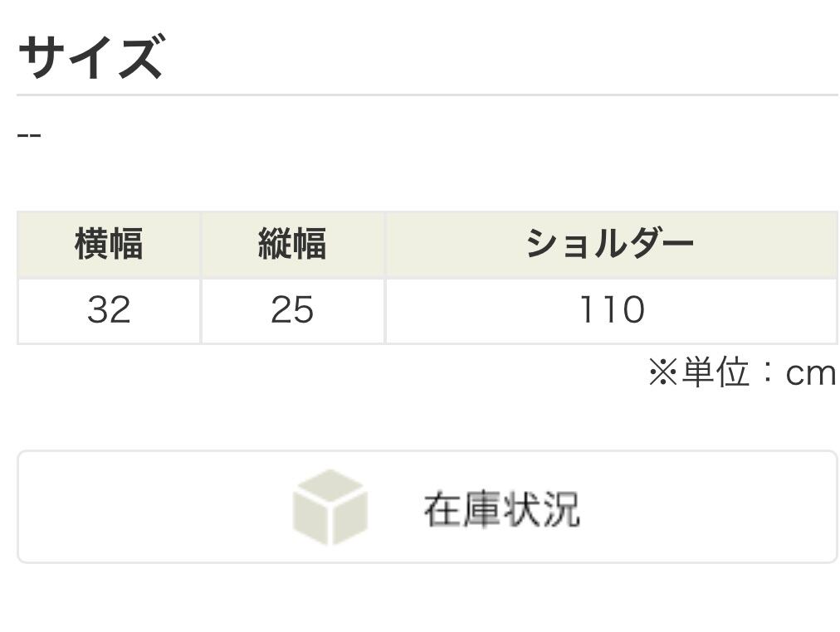Image resolution: width=840 pixels, height=632 pixels.
Task: Click the border between 縦幅 and ショルダー headers
Action: point(384,245)
